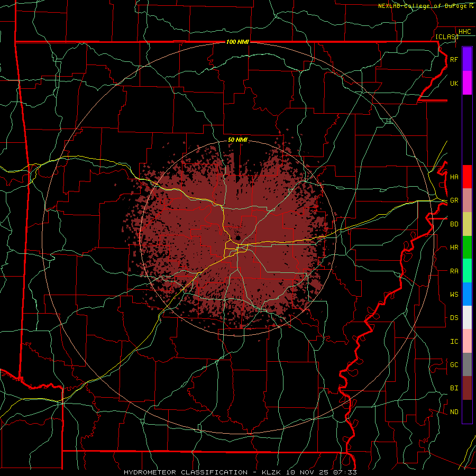The image size is (476, 476).
Task: Click the HA red legend swatch
Action: [x=467, y=177]
